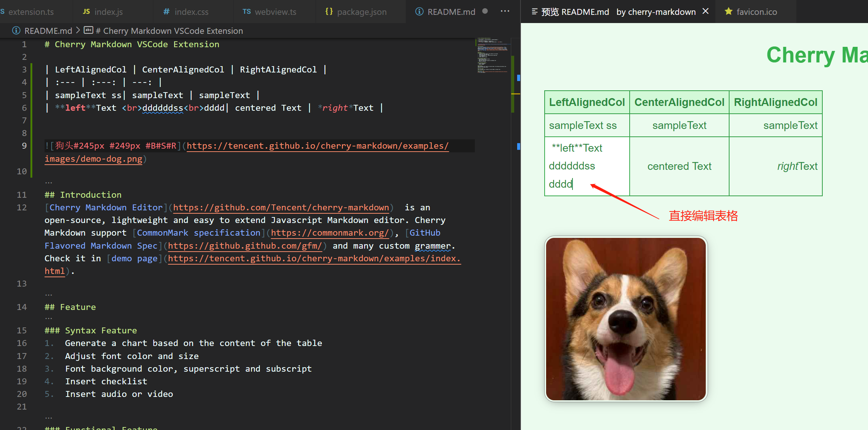Viewport: 868px width, 430px height.
Task: Switch to the extension.ts tab
Action: 32,12
